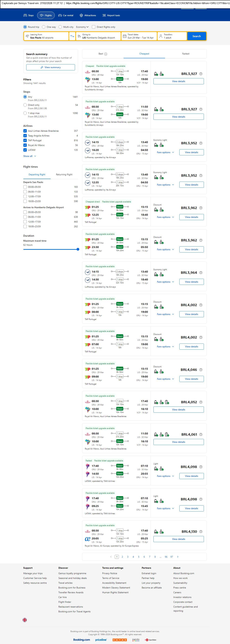Click the calendar icon in Travel dates field
Viewport: 230px width, 644px height.
coord(124,36)
